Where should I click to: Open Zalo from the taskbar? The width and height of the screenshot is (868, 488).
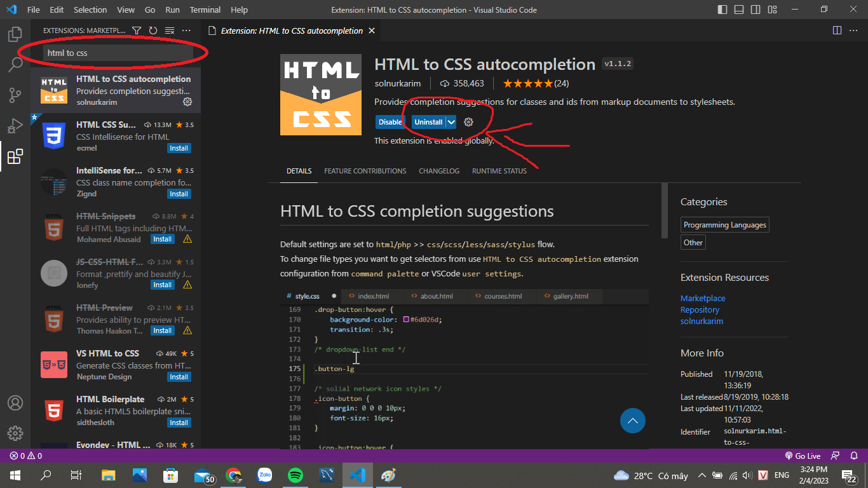pos(264,475)
